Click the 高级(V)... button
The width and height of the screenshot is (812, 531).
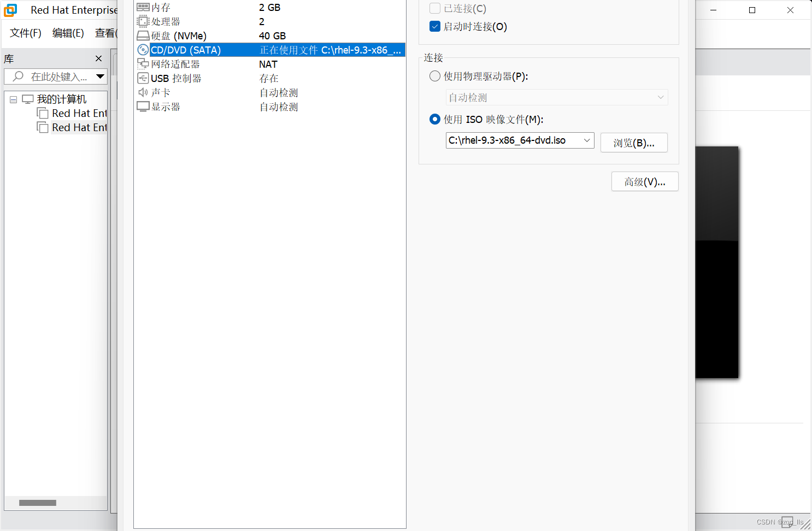point(645,181)
